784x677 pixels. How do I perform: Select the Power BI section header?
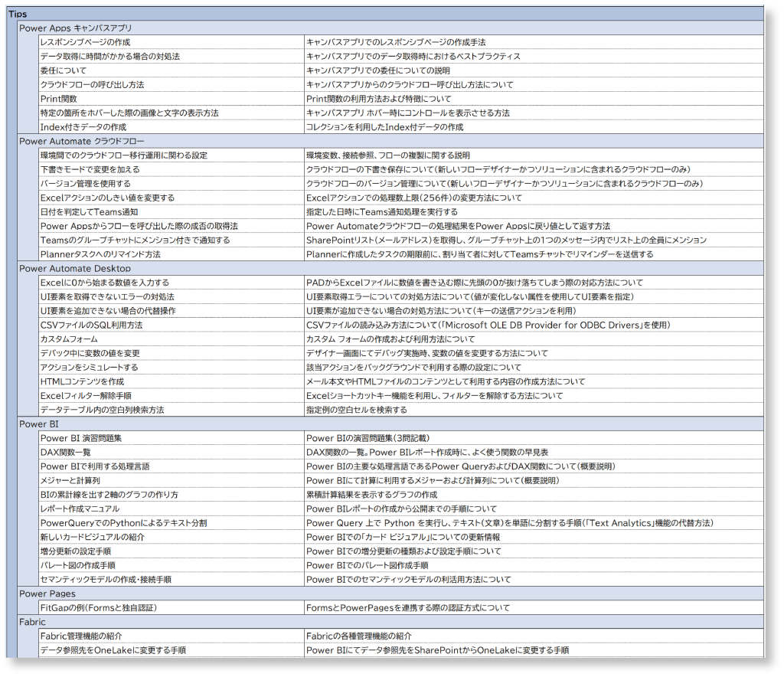click(39, 424)
